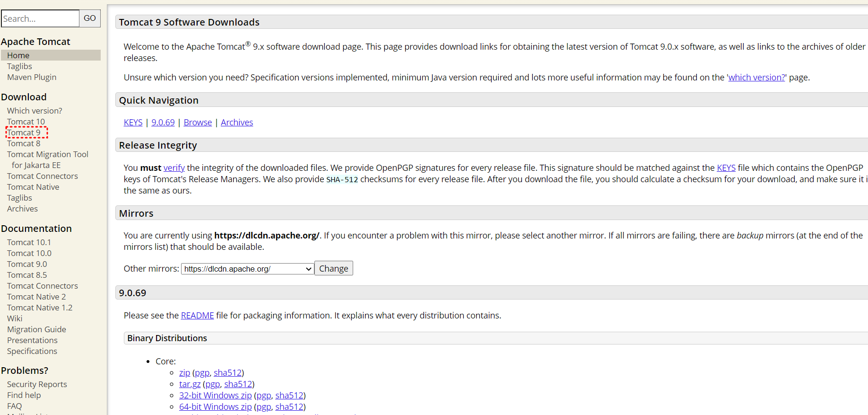
Task: Click the Change mirror button
Action: tap(334, 268)
